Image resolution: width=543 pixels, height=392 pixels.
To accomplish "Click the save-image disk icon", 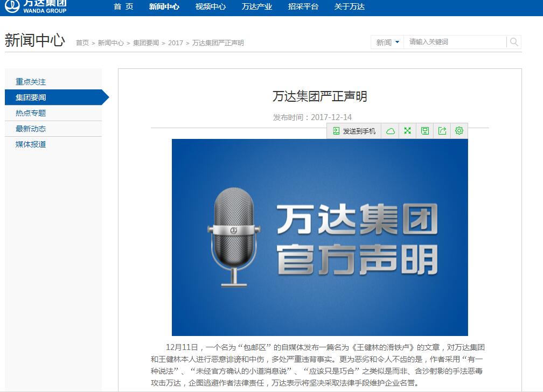I will [x=425, y=130].
